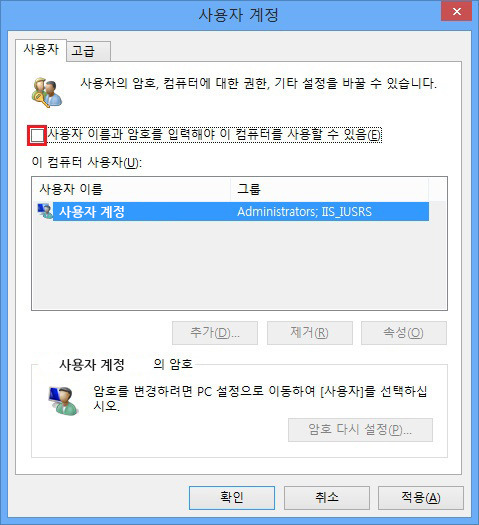This screenshot has height=525, width=479.
Task: Click empty area of the users list
Action: (x=239, y=265)
